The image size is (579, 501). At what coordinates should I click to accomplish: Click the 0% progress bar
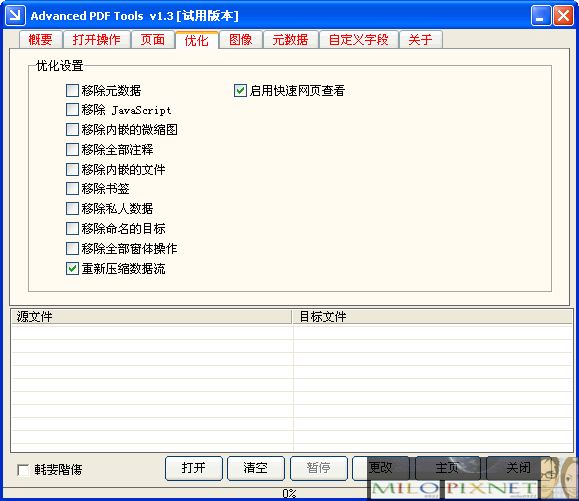click(289, 493)
